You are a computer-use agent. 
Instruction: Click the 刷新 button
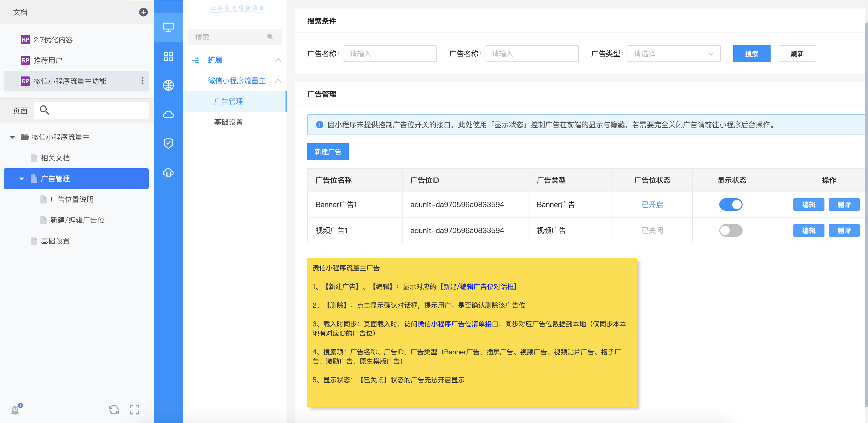[x=797, y=54]
